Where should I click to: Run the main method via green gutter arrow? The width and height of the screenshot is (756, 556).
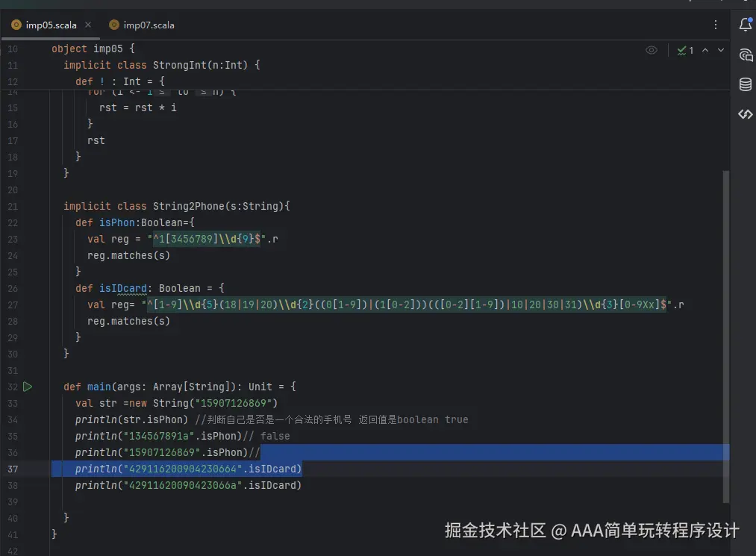[x=28, y=387]
